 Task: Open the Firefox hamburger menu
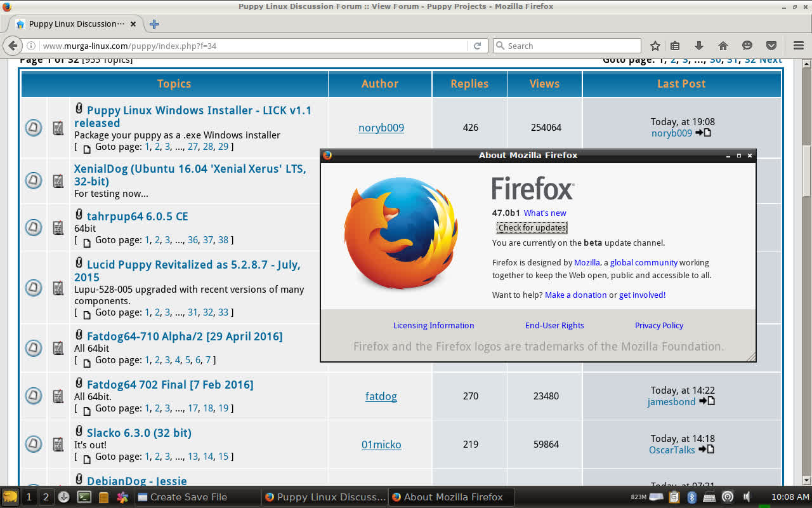click(x=799, y=46)
